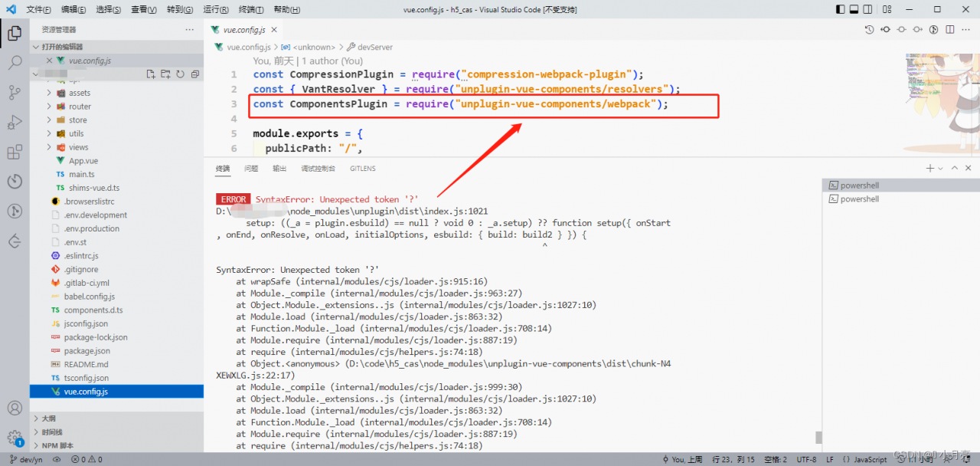Open the Source Control view
Image resolution: width=980 pixels, height=466 pixels.
pyautogui.click(x=15, y=93)
